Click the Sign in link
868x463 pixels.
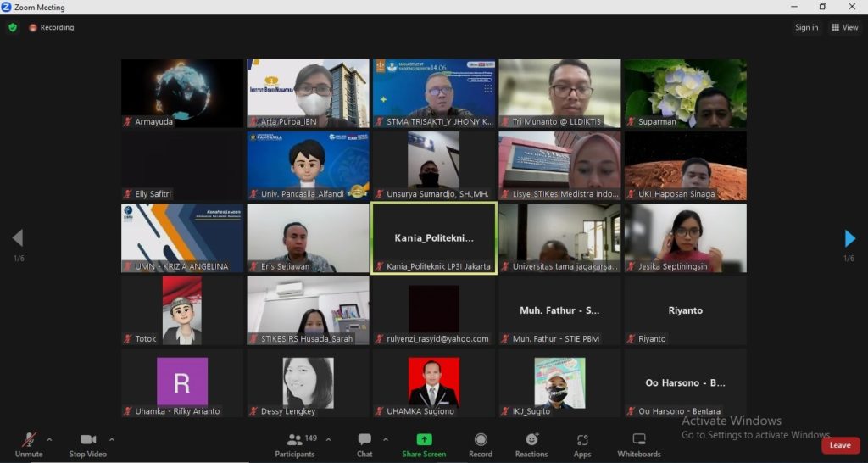[x=807, y=27]
